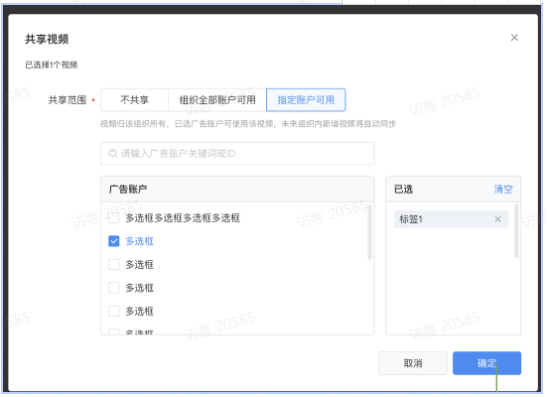Select the 不共享 sharing option

[x=134, y=100]
